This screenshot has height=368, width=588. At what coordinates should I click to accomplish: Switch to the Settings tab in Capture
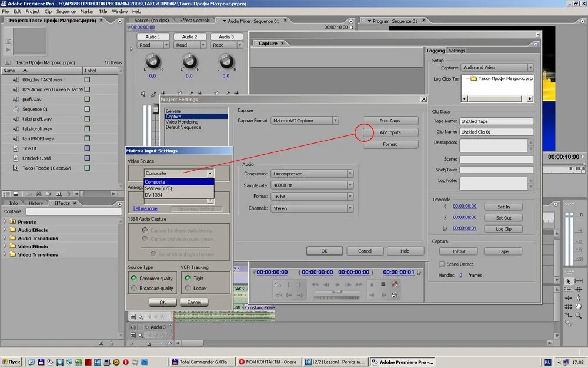[x=456, y=51]
